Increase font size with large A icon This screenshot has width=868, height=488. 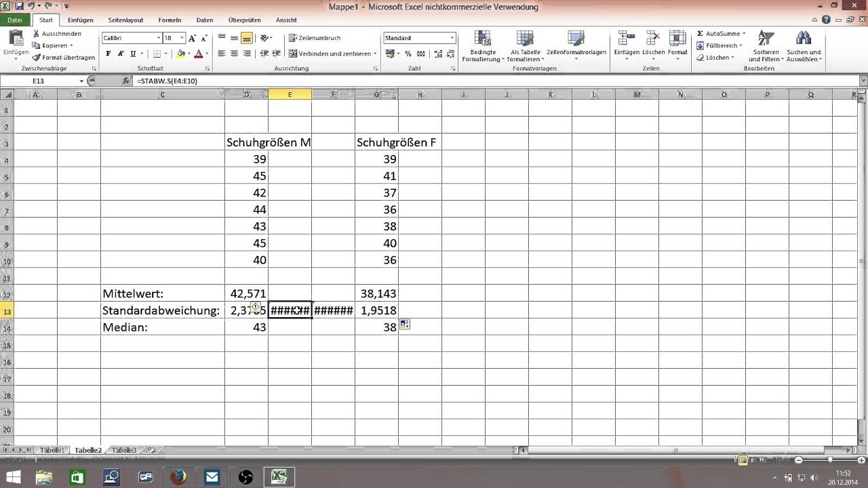pos(193,39)
